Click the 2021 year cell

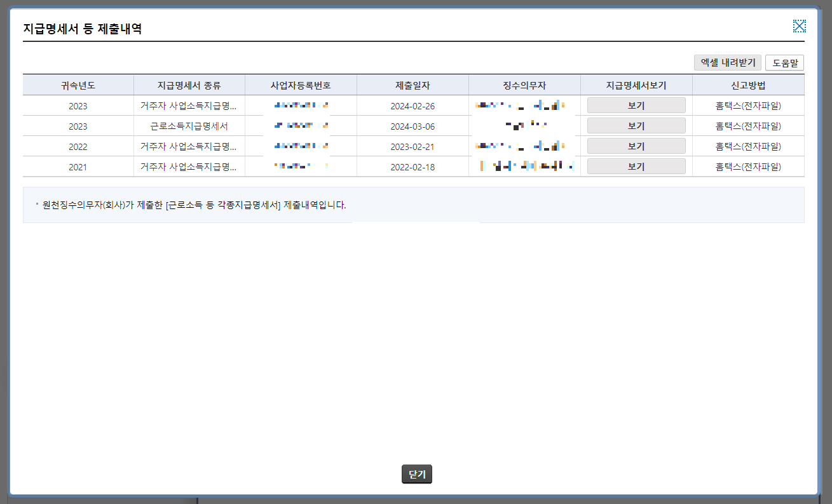(78, 167)
